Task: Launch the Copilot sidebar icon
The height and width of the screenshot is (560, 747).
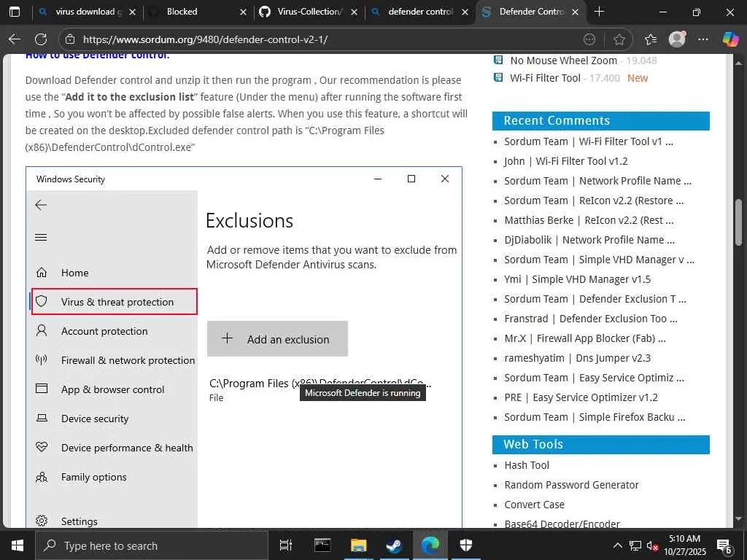Action: [x=729, y=39]
